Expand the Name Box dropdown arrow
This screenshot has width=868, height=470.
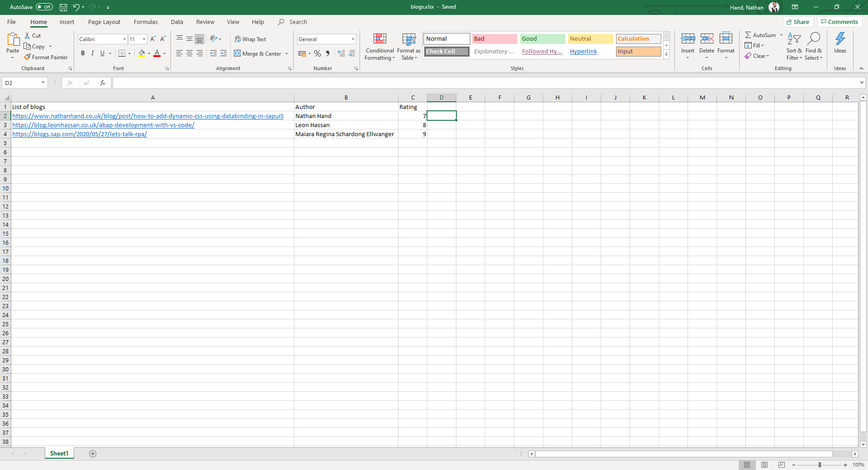(43, 83)
